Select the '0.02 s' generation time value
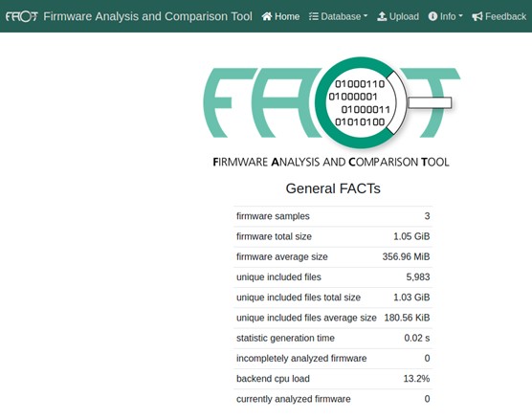The width and height of the screenshot is (532, 419). tap(417, 339)
